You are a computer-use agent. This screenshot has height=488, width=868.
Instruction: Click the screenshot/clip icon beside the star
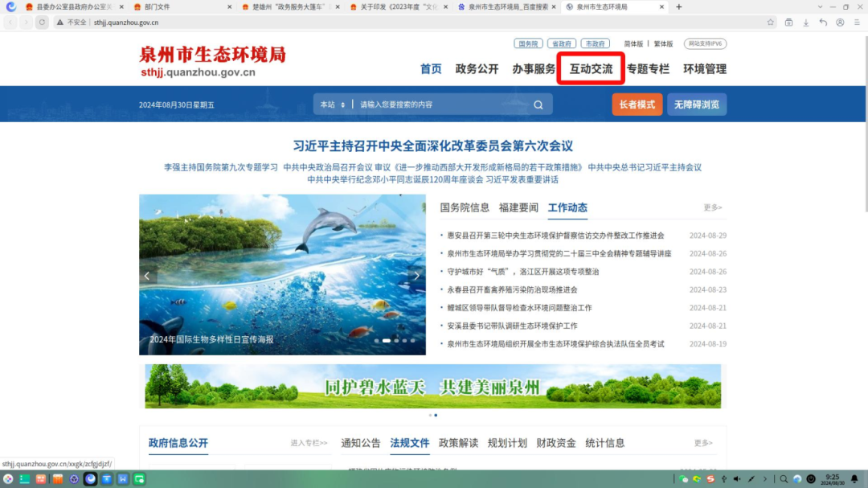[789, 23]
